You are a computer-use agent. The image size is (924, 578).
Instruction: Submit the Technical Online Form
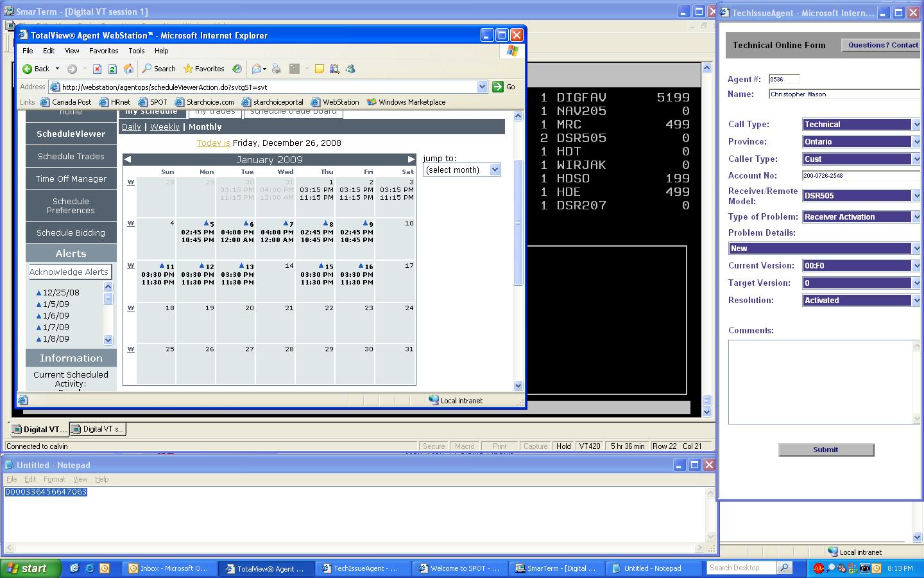826,450
